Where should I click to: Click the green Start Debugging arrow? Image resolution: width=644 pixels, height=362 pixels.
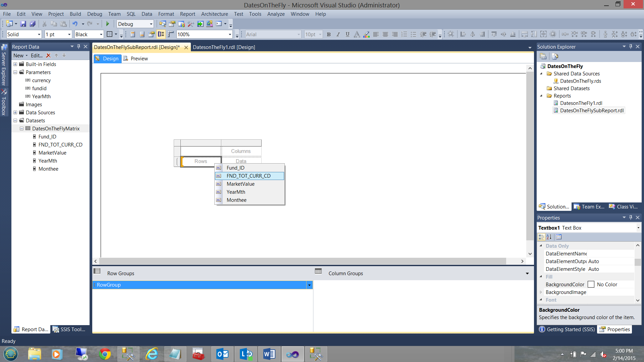[x=108, y=24]
